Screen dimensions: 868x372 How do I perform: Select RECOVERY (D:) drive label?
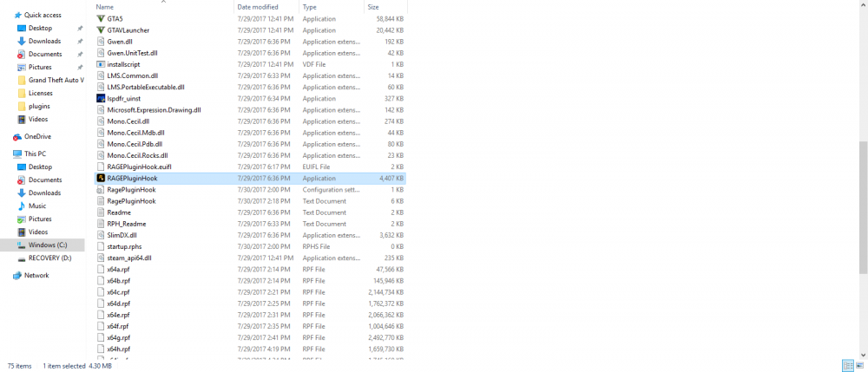[49, 258]
